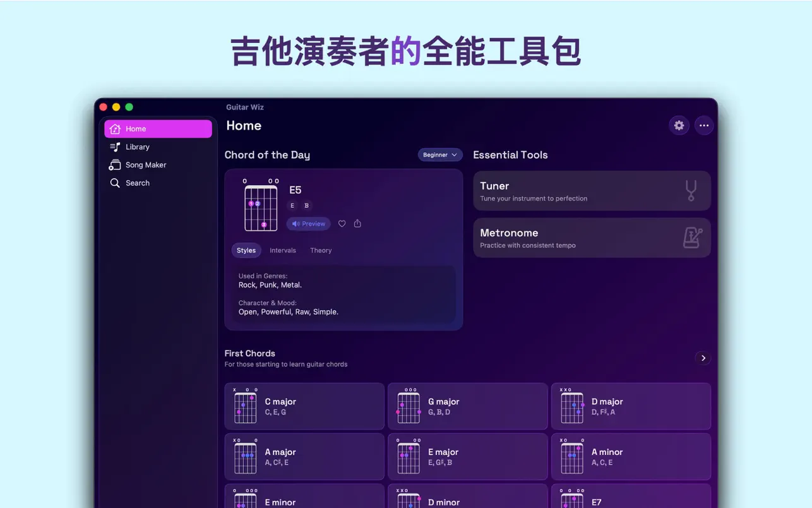
Task: Switch to the Theory tab
Action: [x=321, y=251]
